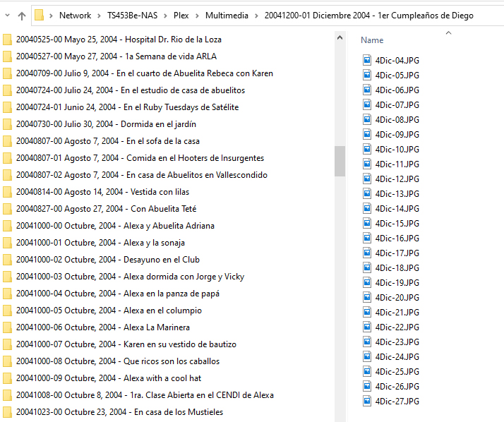The image size is (504, 422).
Task: Click the sort arrow above Name column
Action: [449, 32]
